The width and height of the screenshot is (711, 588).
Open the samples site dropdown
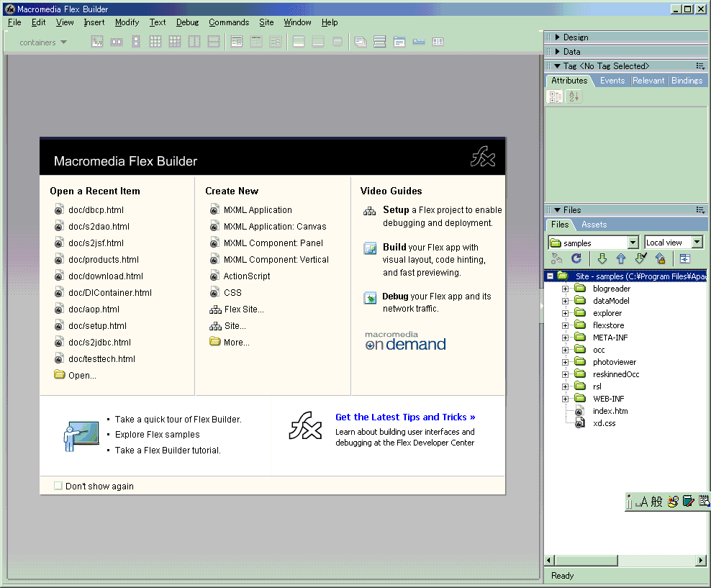coord(633,243)
